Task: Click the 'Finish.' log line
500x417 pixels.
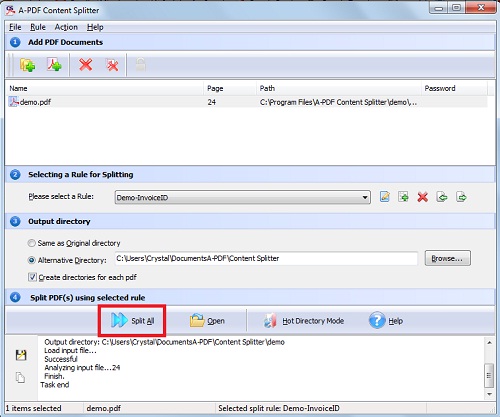Action: 54,376
